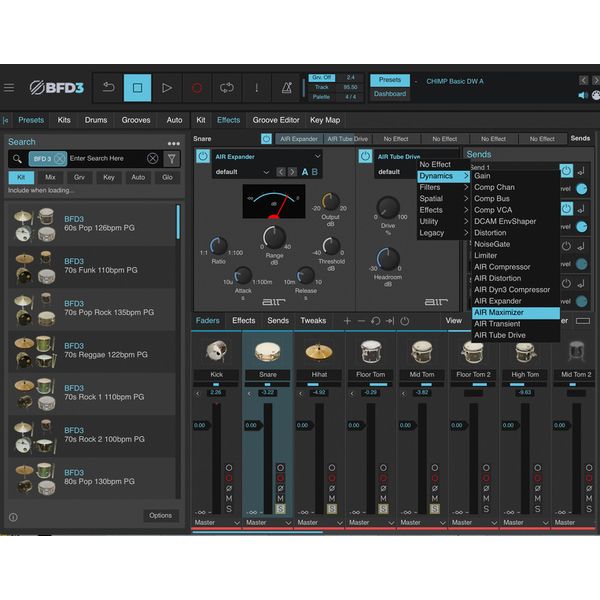This screenshot has height=600, width=600.
Task: Adjust the AIR Tube Drive knob
Action: pyautogui.click(x=388, y=207)
